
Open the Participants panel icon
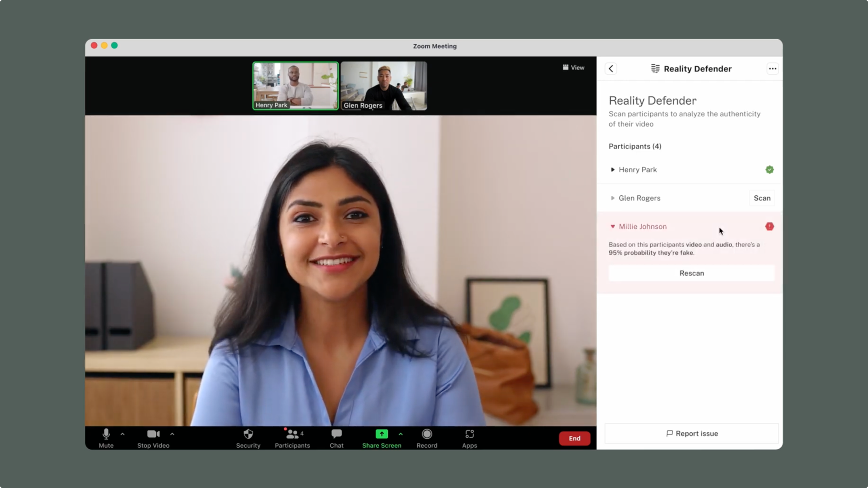point(292,434)
